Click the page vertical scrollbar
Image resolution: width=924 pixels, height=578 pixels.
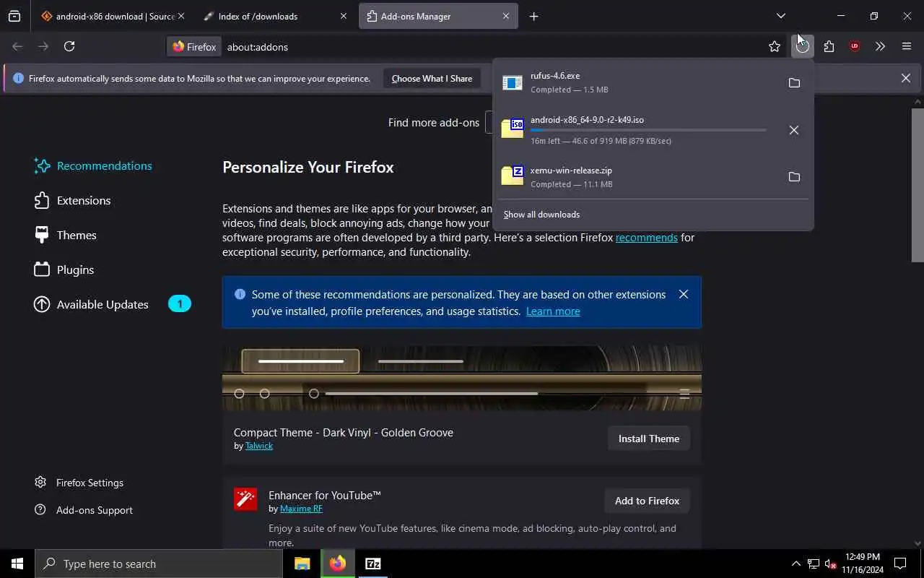pyautogui.click(x=918, y=184)
